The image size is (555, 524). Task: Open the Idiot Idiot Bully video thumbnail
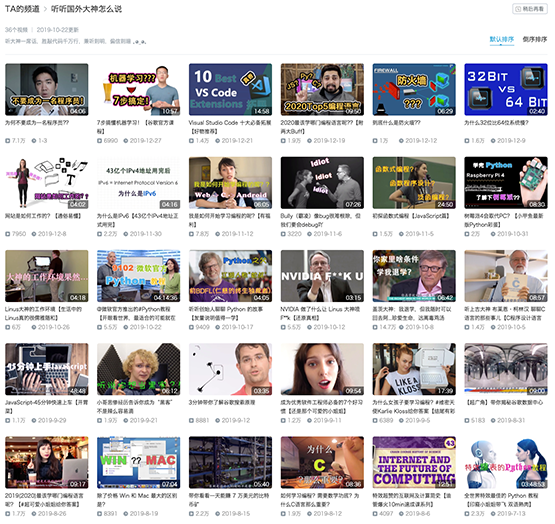(x=322, y=183)
